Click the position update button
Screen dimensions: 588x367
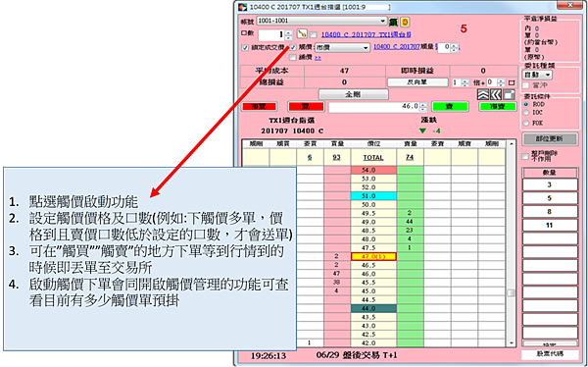point(550,138)
